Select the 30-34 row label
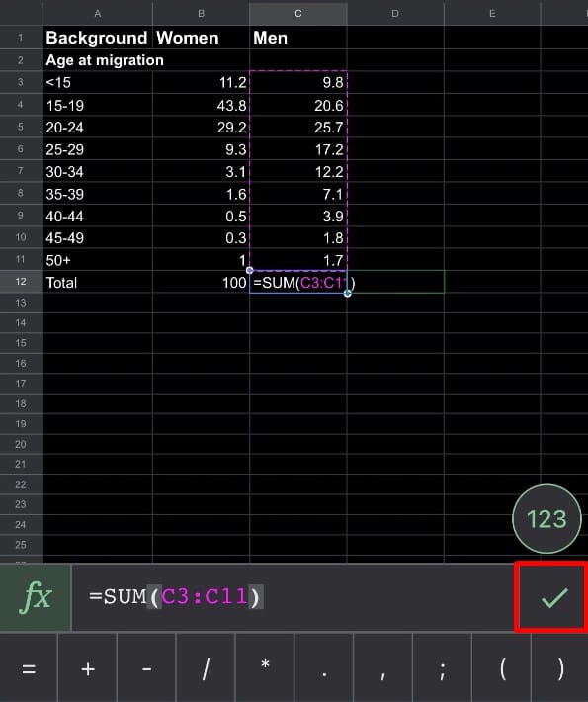This screenshot has height=702, width=588. tap(98, 171)
